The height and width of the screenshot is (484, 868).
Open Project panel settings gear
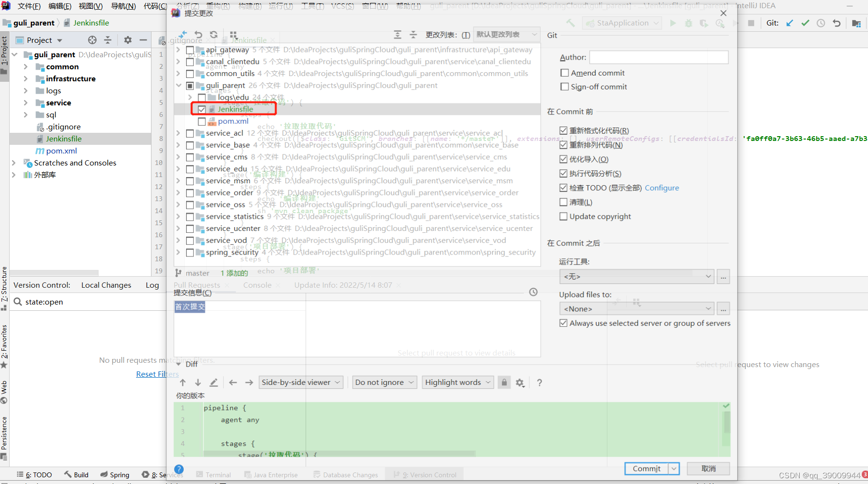click(x=127, y=40)
